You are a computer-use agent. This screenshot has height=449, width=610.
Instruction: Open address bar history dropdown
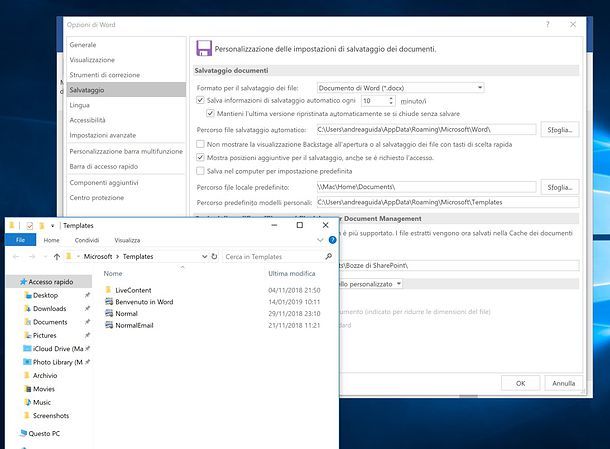click(x=204, y=256)
